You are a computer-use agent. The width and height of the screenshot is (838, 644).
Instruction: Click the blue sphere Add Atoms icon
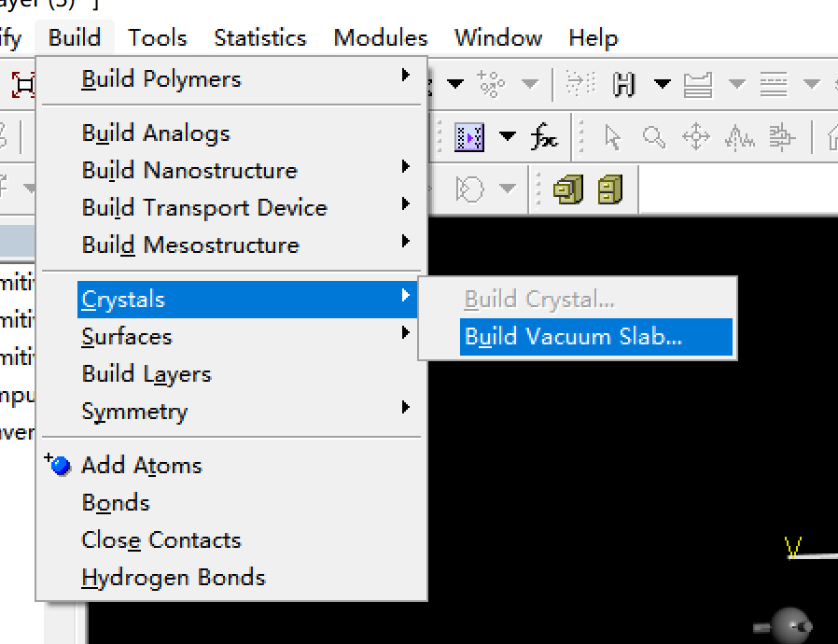tap(61, 465)
